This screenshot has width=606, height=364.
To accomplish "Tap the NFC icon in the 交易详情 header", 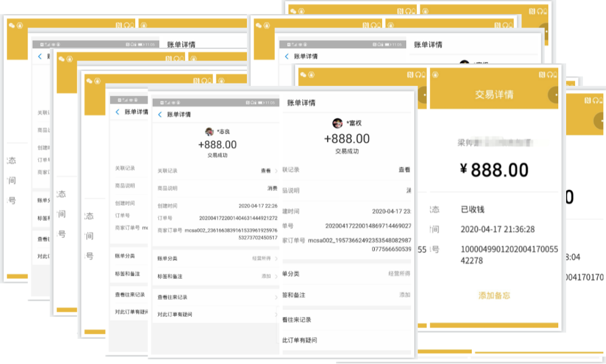I will coord(542,75).
